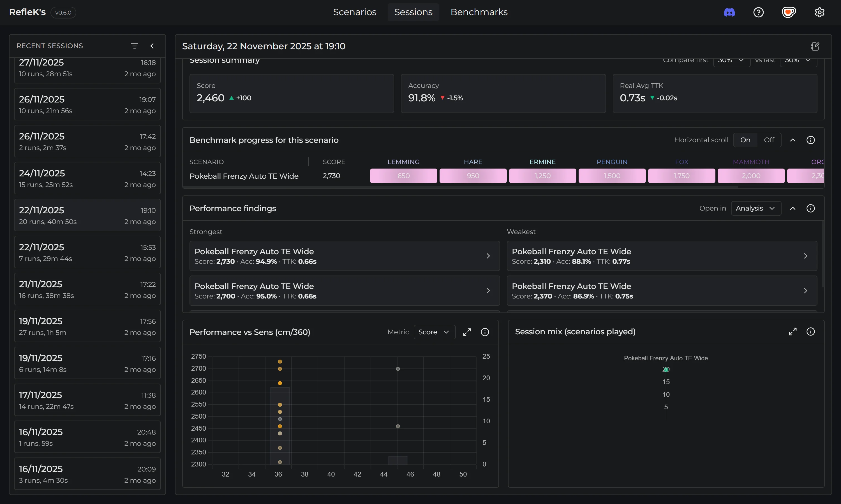Open strongest run with score 2,730
This screenshot has height=504, width=841.
click(344, 256)
